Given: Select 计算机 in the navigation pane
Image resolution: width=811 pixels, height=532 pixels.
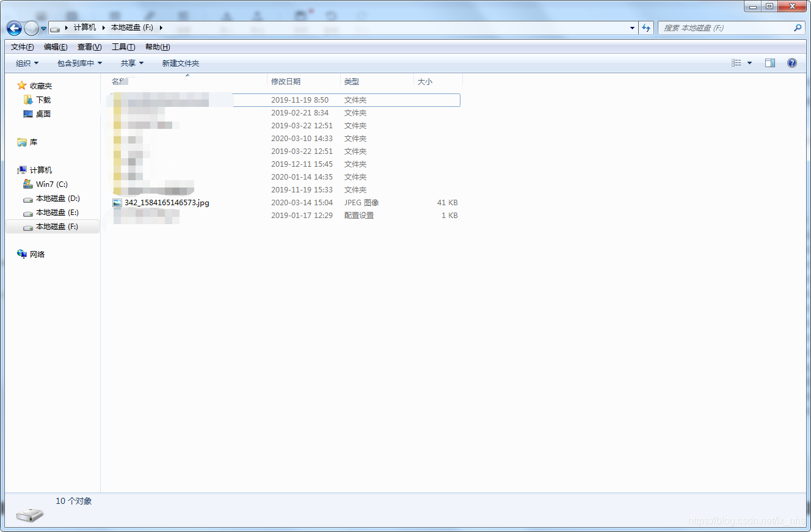Looking at the screenshot, I should [41, 170].
